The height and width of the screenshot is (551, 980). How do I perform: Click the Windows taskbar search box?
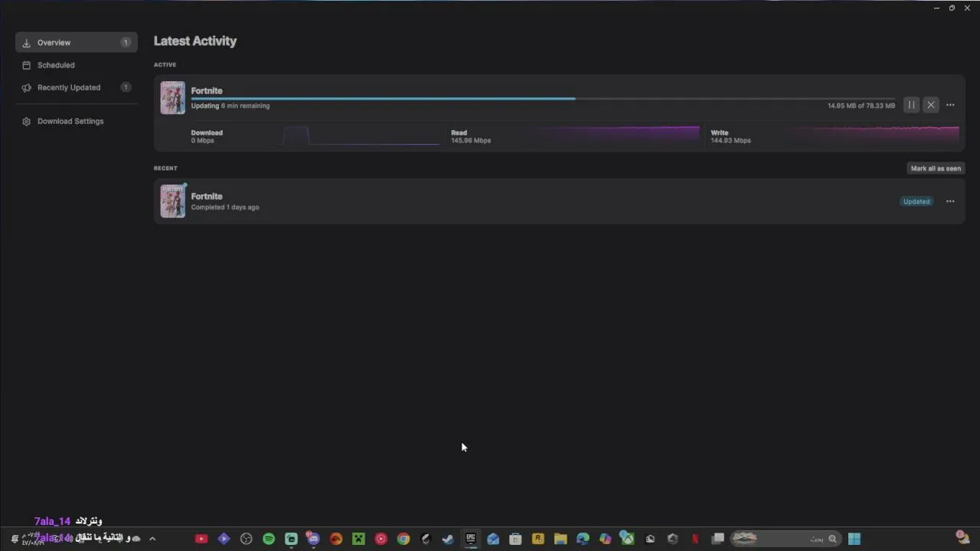(x=786, y=539)
